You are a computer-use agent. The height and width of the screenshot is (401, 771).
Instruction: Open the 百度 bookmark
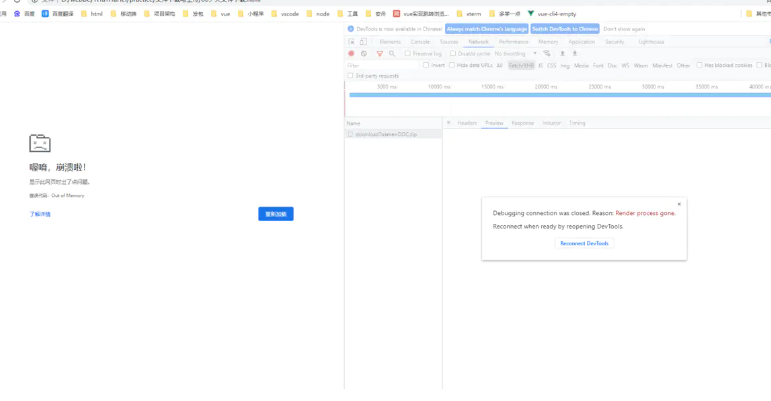(x=25, y=14)
